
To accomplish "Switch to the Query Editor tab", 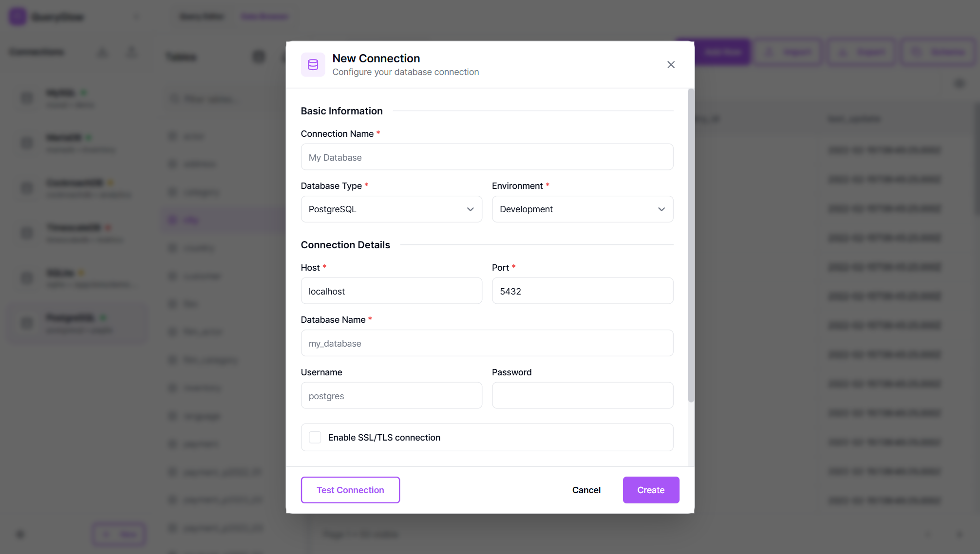I will coord(201,16).
